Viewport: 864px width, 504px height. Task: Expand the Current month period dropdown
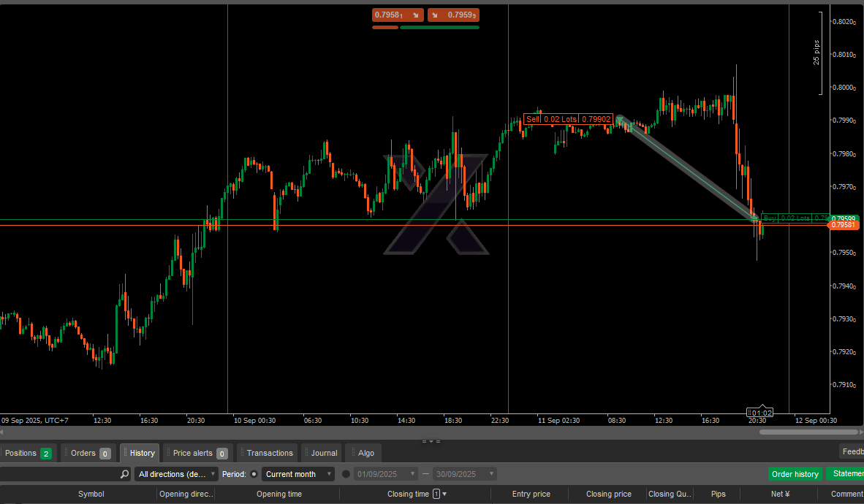(298, 474)
